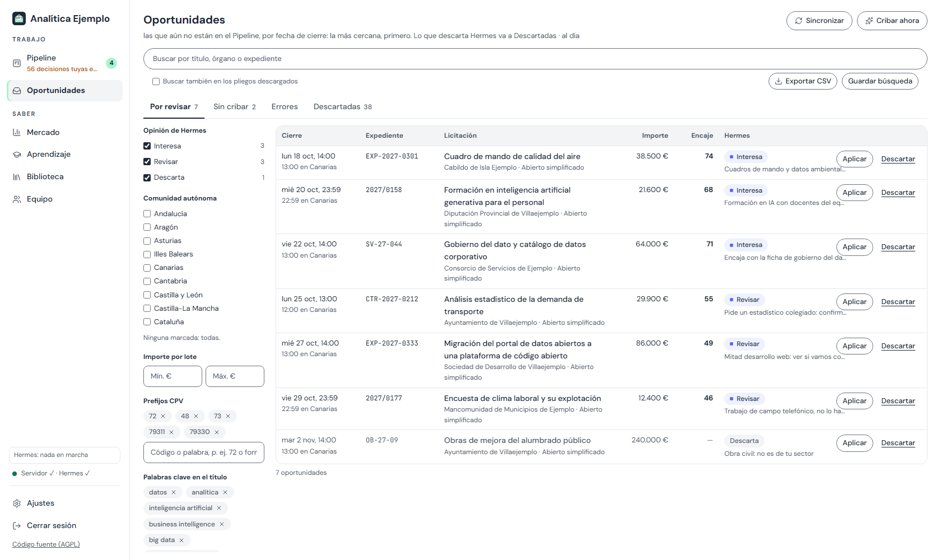
Task: Click the Aprendizaje graduation cap icon
Action: [x=17, y=155]
